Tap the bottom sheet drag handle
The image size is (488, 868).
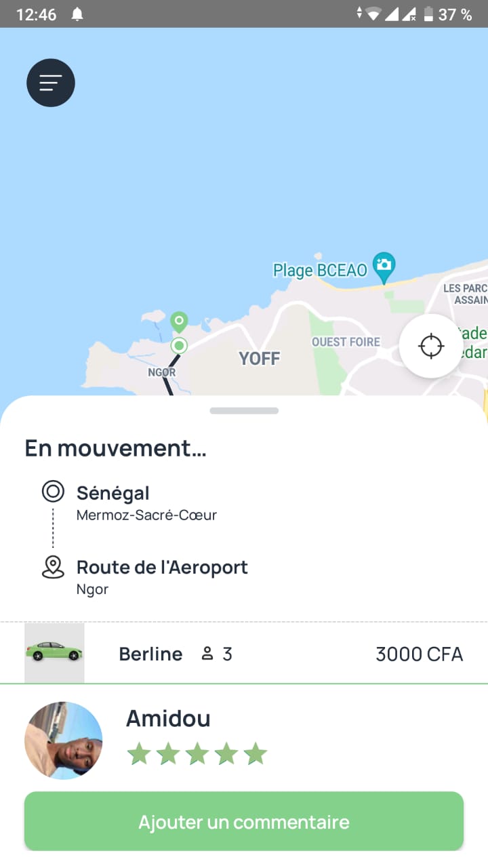pyautogui.click(x=244, y=411)
